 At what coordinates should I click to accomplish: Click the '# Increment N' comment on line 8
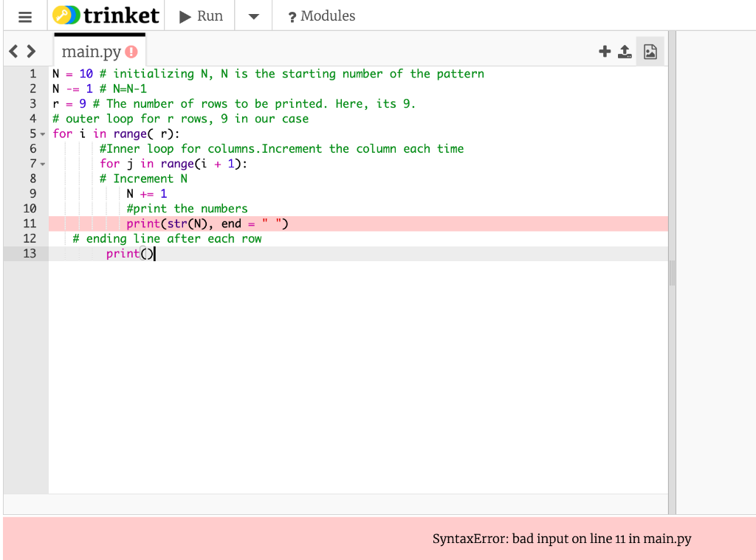(x=143, y=179)
